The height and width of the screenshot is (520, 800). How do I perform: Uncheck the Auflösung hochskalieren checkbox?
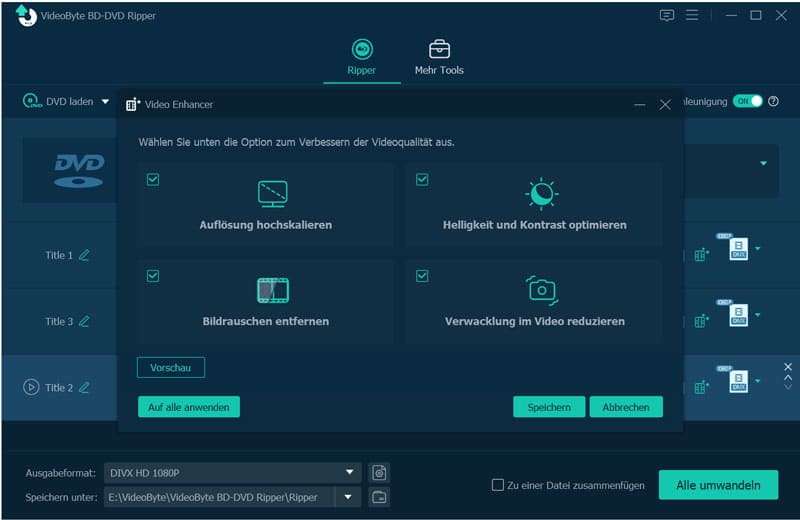point(153,180)
